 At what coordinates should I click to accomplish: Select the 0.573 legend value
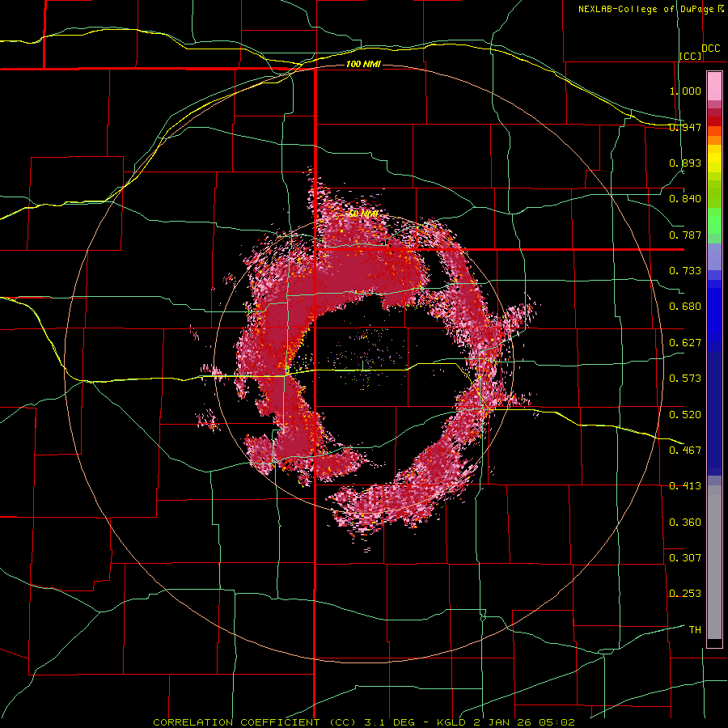point(685,379)
